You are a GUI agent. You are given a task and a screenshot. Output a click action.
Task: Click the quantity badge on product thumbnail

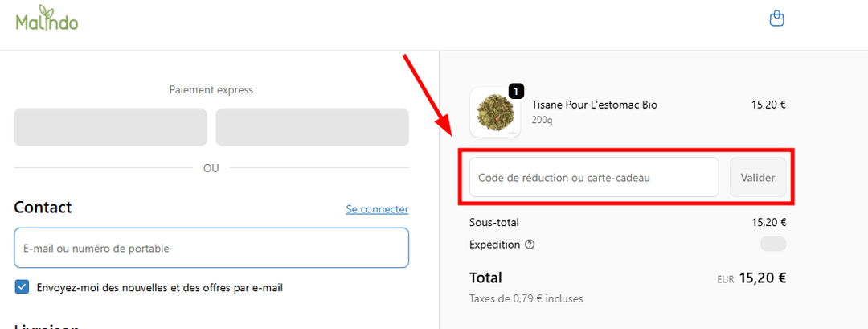tap(516, 91)
